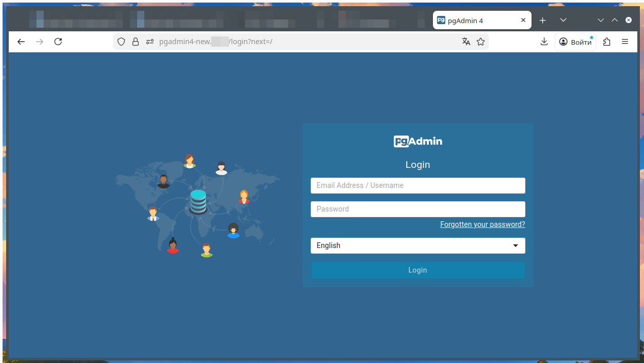Click the site permissions icon in address bar
644x363 pixels.
tap(149, 42)
